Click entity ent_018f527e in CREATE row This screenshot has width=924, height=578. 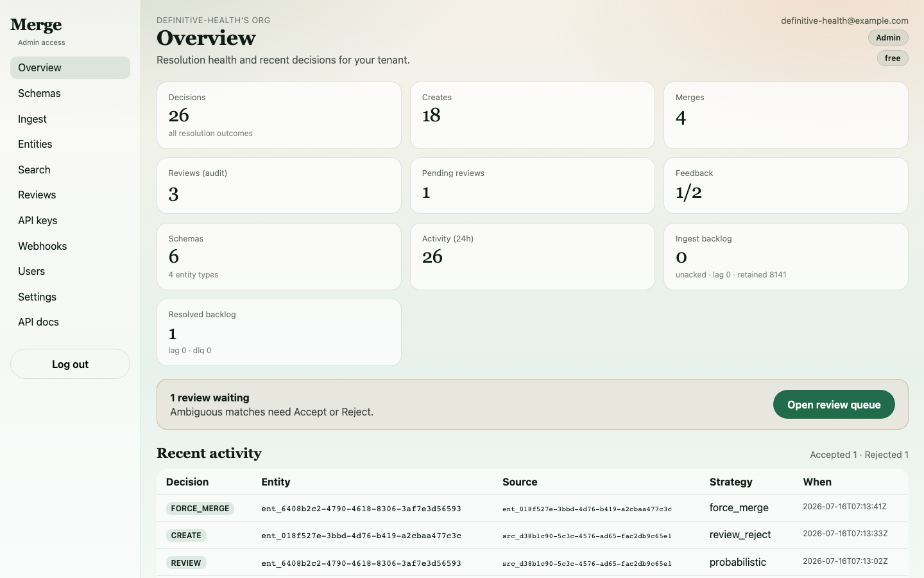pos(361,536)
